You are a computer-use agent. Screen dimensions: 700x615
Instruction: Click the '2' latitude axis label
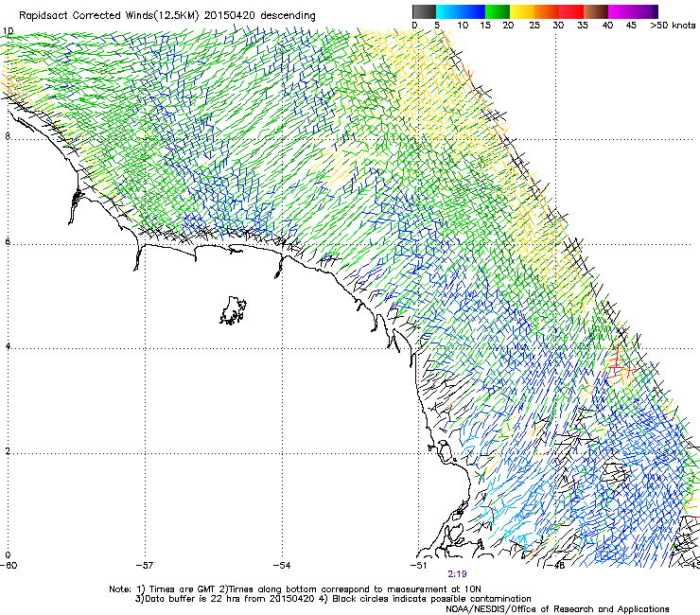8,451
